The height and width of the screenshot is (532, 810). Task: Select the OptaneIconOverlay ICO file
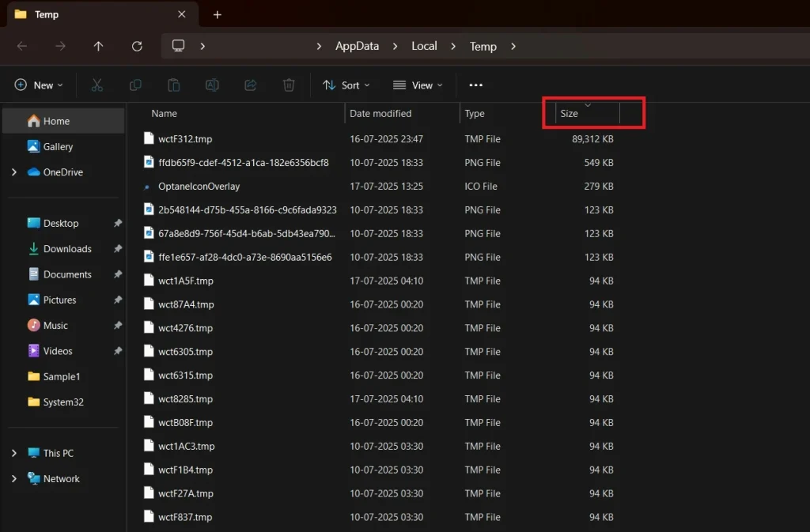coord(199,187)
